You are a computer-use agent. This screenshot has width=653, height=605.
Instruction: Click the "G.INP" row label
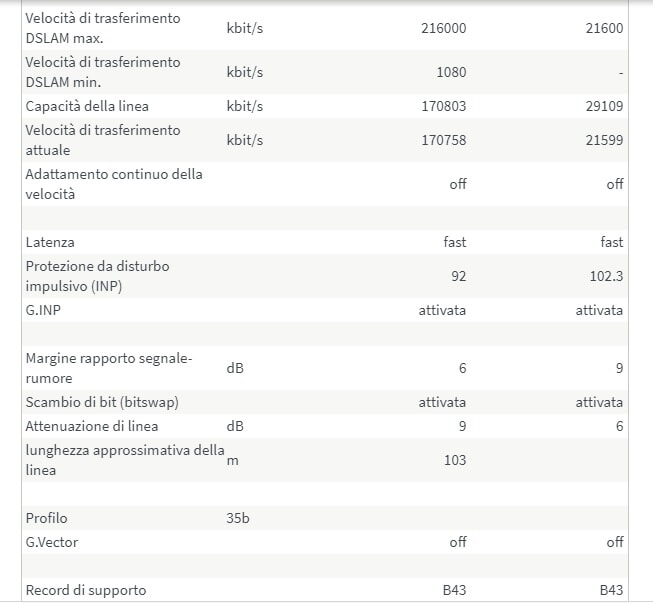43,310
